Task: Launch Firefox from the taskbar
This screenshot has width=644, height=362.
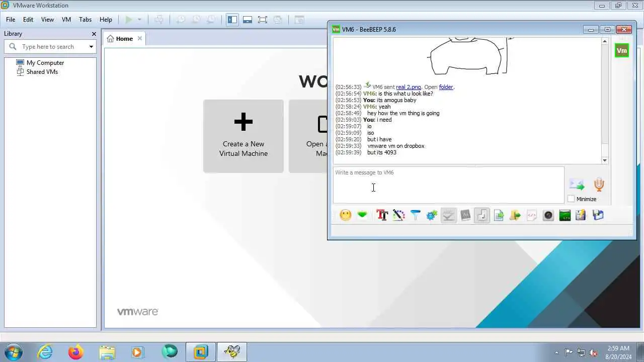Action: pyautogui.click(x=76, y=352)
